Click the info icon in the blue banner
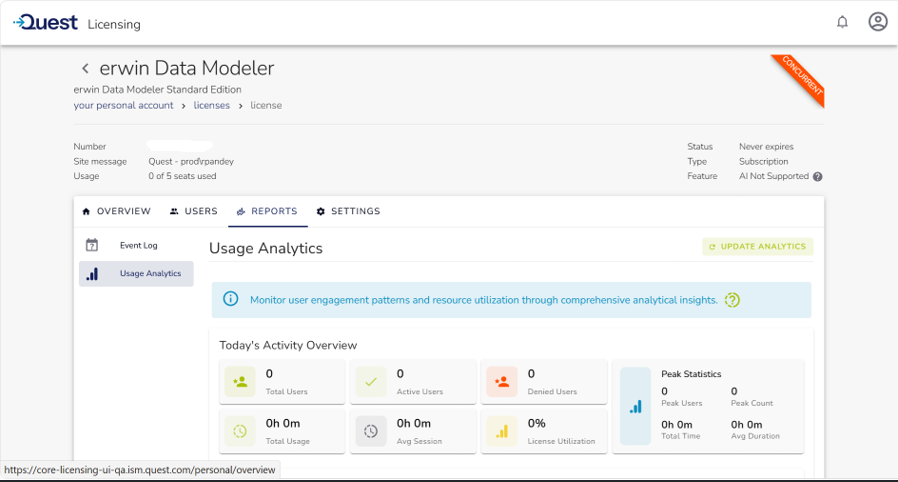Screen dimensions: 898x482 pos(230,299)
